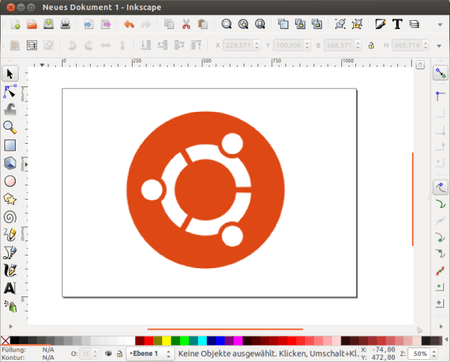
Task: Pick the black palette swatch
Action: [14, 340]
